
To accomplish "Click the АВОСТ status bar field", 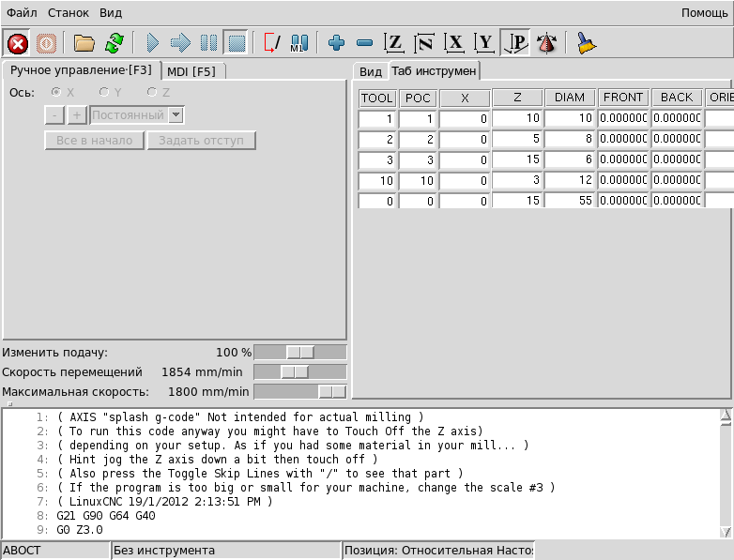I will click(55, 551).
